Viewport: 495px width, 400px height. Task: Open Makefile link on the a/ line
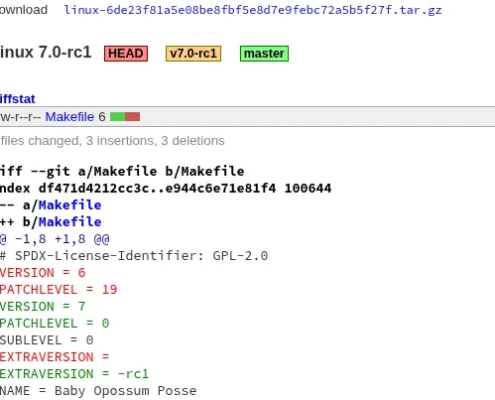tap(70, 205)
